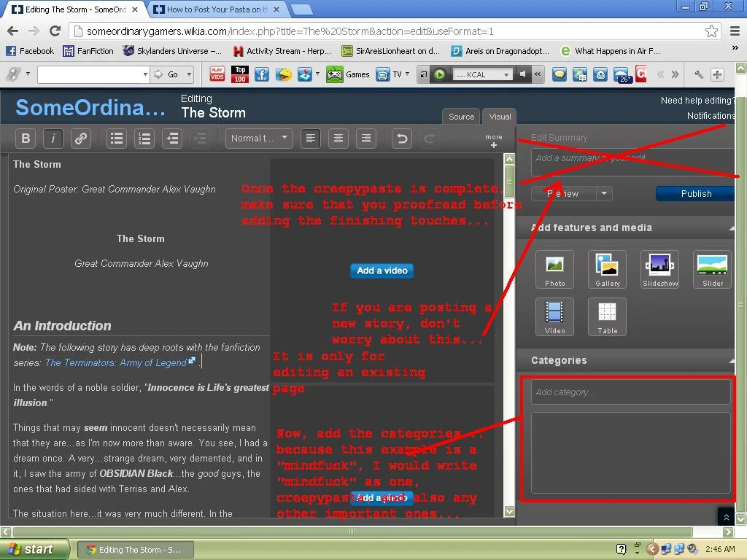Add a Photo to the page
This screenshot has width=747, height=560.
(554, 270)
